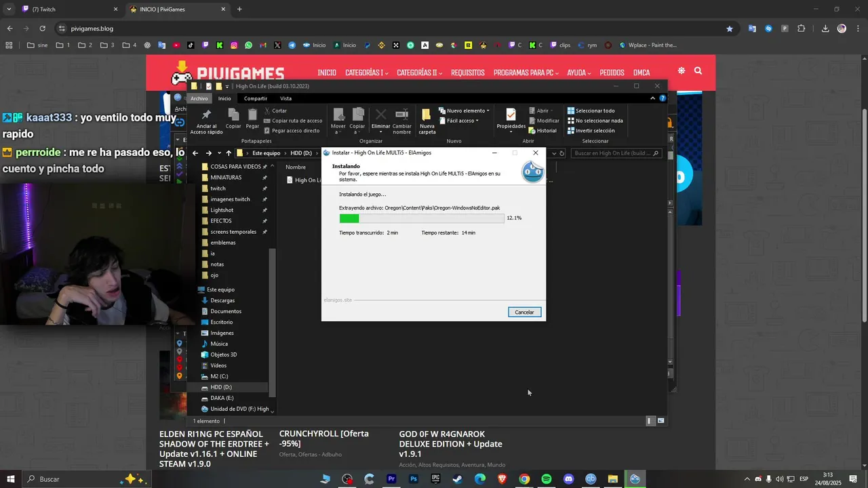Open Descargas in navigation pane
This screenshot has width=868, height=488.
point(222,300)
